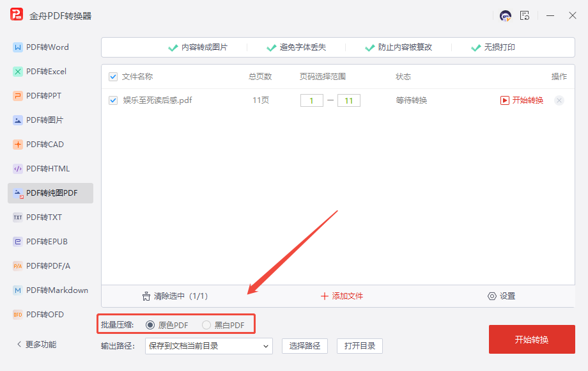The width and height of the screenshot is (588, 371).
Task: Click the 等待转换 status text
Action: [412, 100]
